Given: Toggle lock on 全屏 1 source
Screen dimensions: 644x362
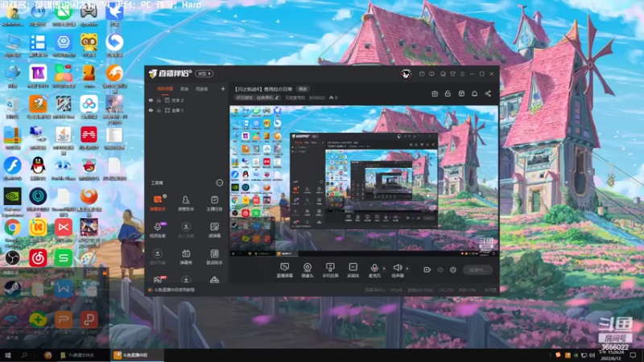Looking at the screenshot, I should [x=159, y=110].
